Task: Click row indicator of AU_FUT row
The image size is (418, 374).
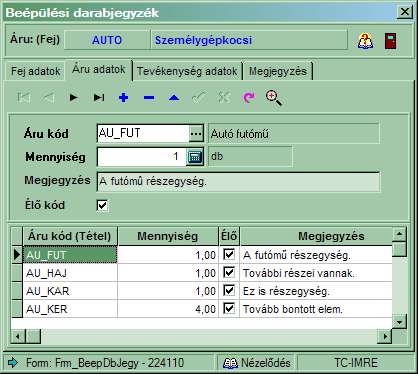Action: click(x=17, y=255)
